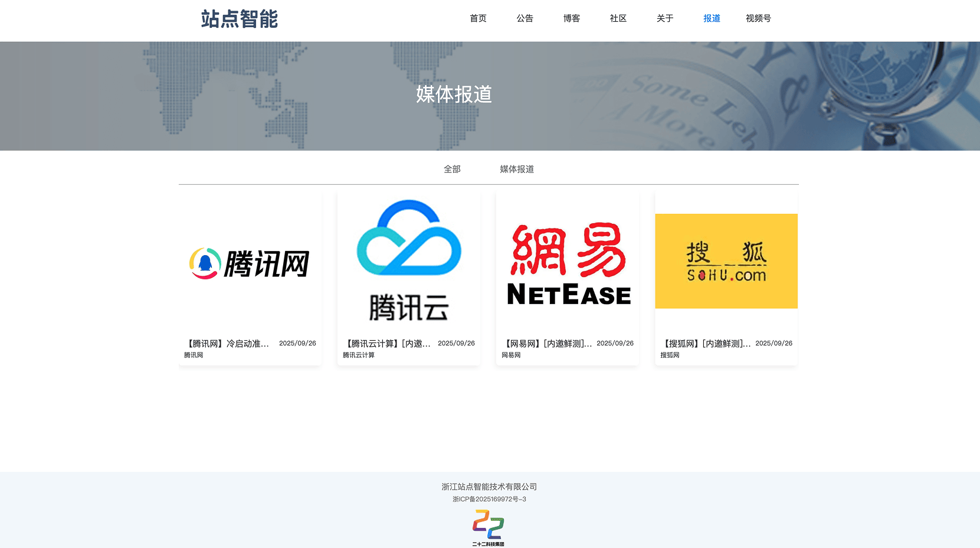The image size is (980, 548).
Task: Click the 二十二科技集团 footer logo
Action: 489,528
